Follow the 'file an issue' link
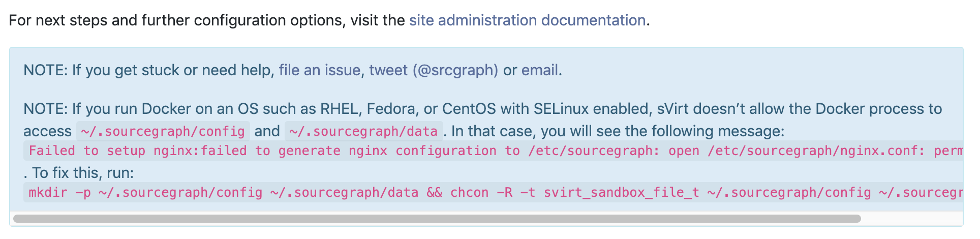The width and height of the screenshot is (980, 239). (320, 70)
